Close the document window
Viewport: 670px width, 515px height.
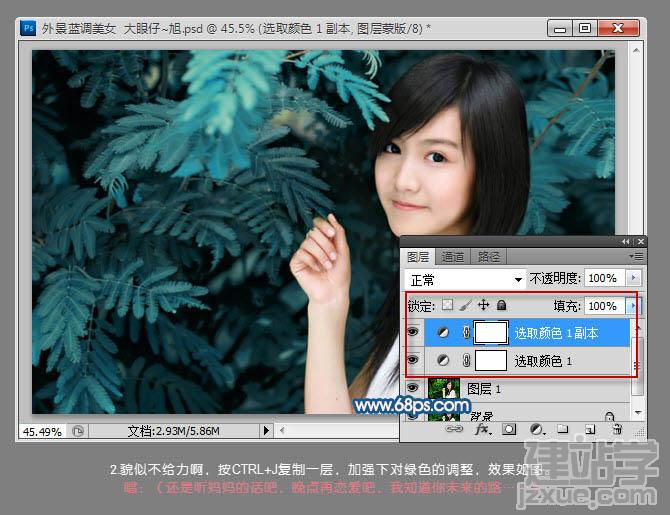click(x=618, y=29)
